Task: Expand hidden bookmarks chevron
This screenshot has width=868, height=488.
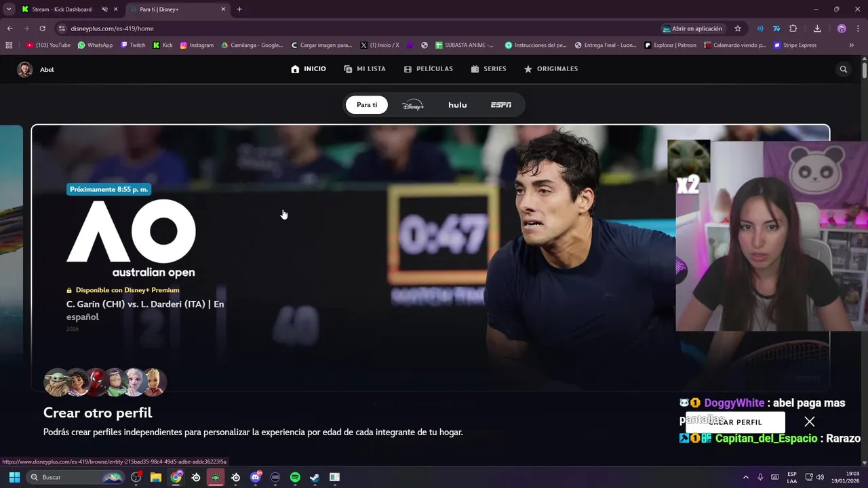Action: pos(852,45)
